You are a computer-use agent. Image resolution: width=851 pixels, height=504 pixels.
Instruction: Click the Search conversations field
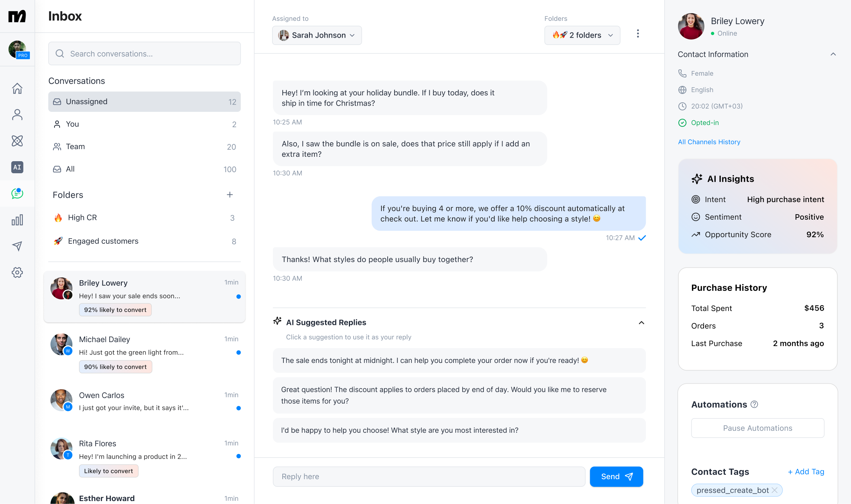(144, 54)
